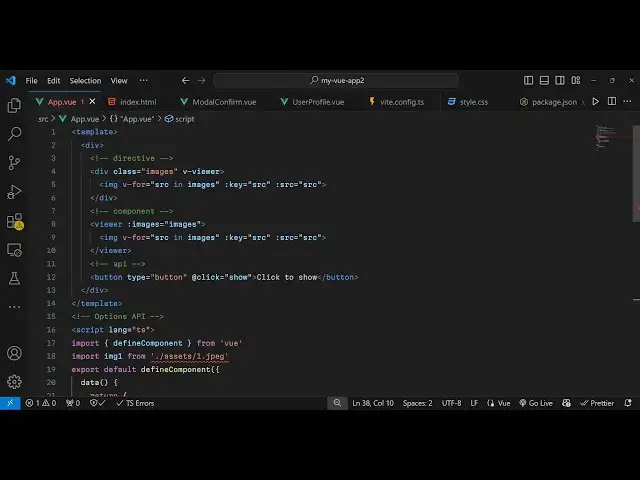Screen dimensions: 640x480
Task: Click the "App.vue" braces symbol breadcrumb
Action: coord(132,119)
